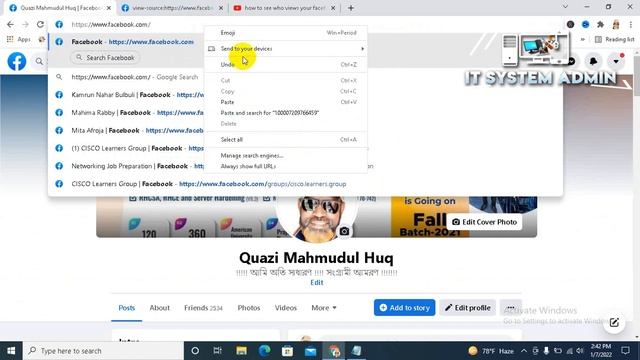Choose Undo in context menu
The height and width of the screenshot is (360, 640).
[x=286, y=64]
